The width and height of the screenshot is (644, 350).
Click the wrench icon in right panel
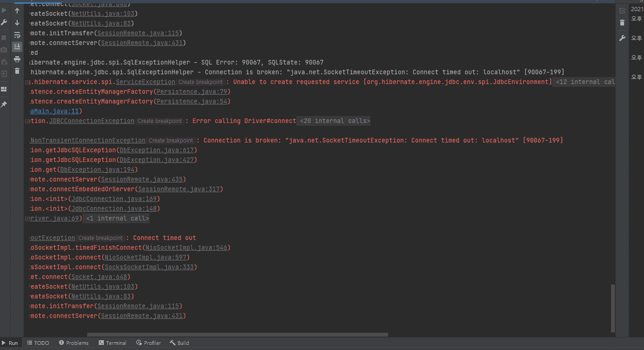click(x=622, y=38)
